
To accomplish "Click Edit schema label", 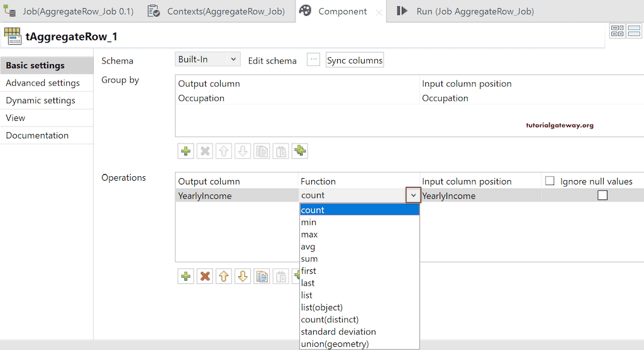I will [x=272, y=60].
